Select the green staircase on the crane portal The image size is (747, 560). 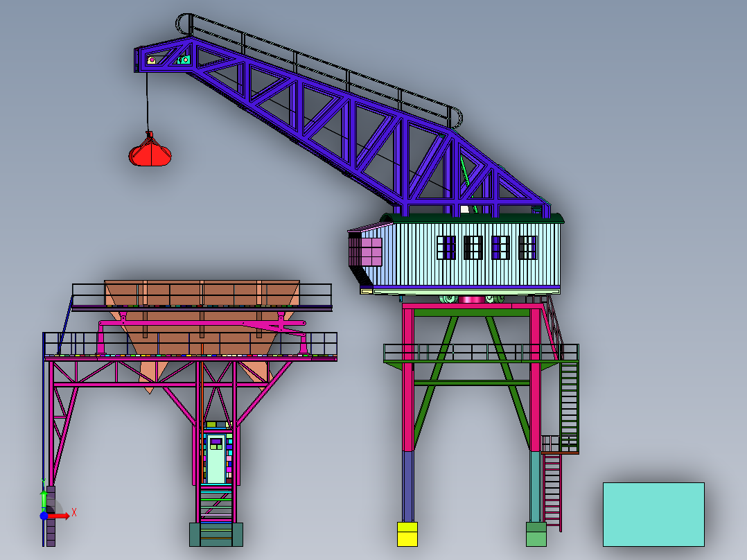click(x=570, y=408)
